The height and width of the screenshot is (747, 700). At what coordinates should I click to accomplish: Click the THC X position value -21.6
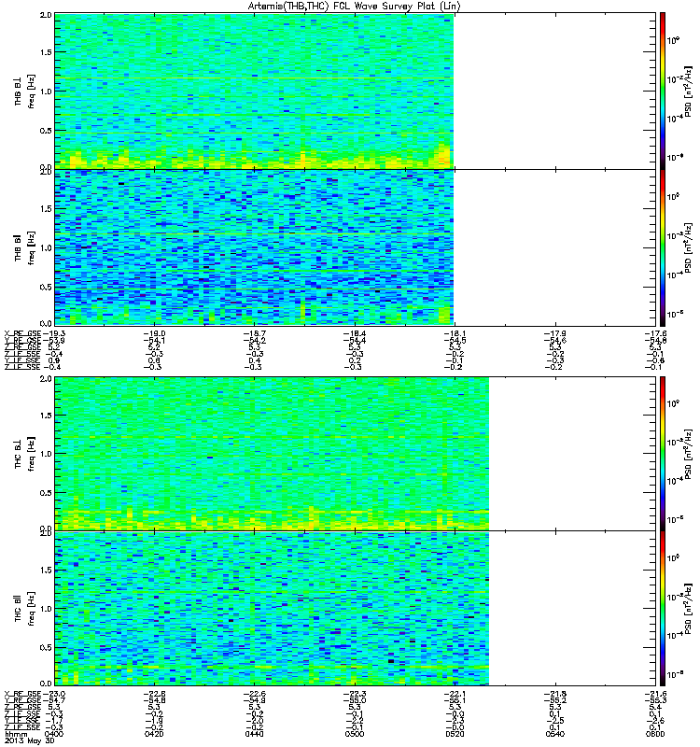tap(656, 694)
